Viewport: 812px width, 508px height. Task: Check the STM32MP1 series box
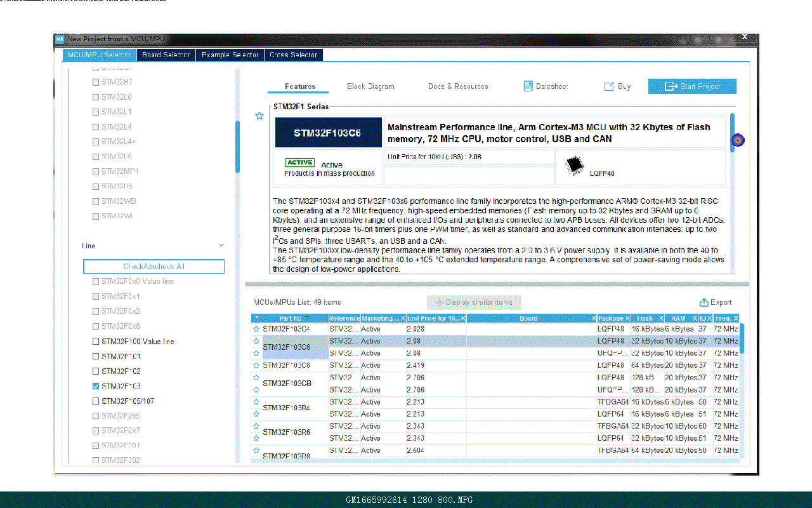pyautogui.click(x=96, y=171)
